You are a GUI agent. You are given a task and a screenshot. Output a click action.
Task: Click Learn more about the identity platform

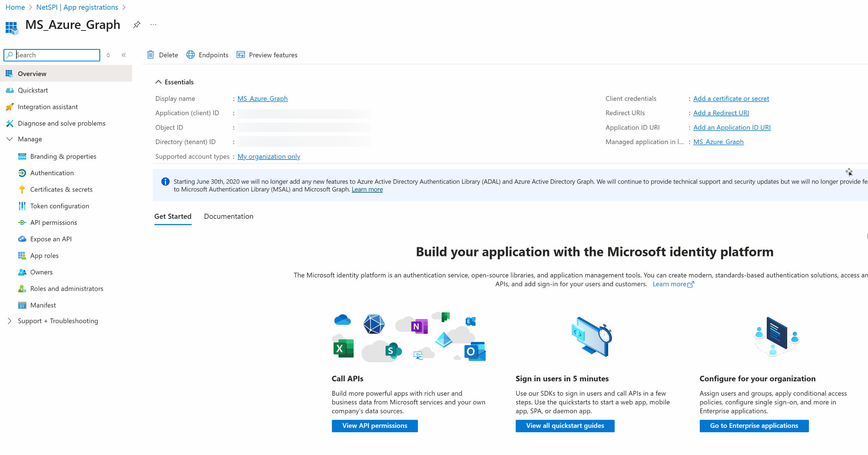click(x=673, y=284)
